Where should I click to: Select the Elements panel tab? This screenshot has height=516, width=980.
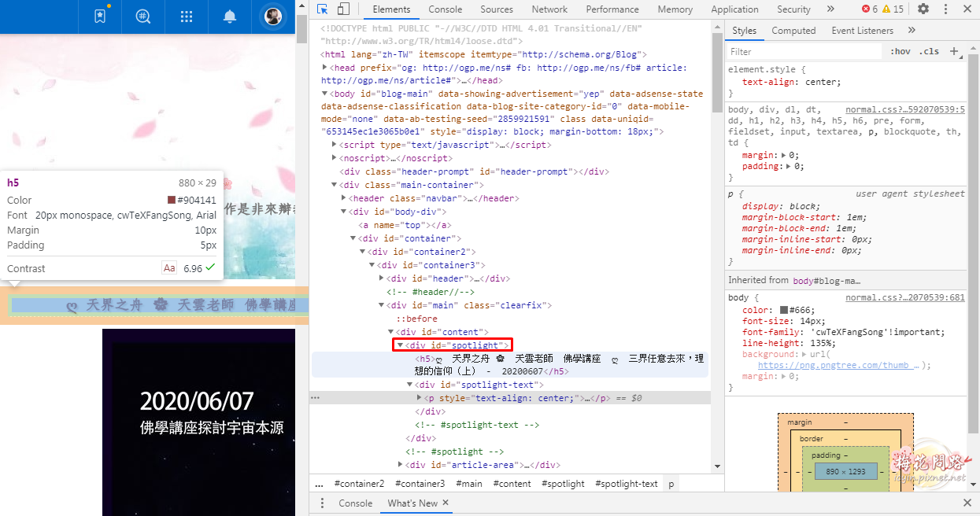391,9
